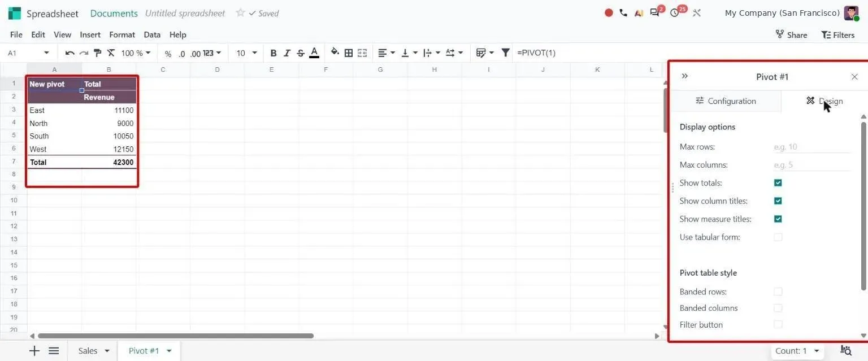The width and height of the screenshot is (868, 361).
Task: Open the Borders tool
Action: click(x=349, y=53)
